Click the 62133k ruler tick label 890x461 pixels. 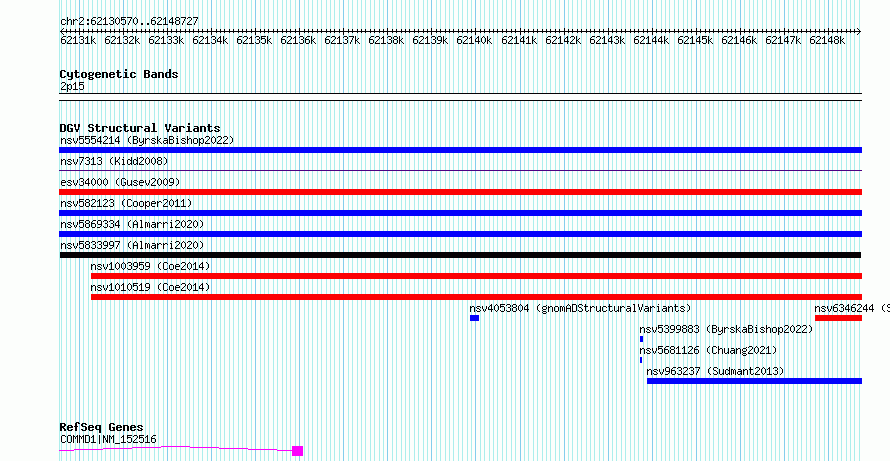point(166,41)
